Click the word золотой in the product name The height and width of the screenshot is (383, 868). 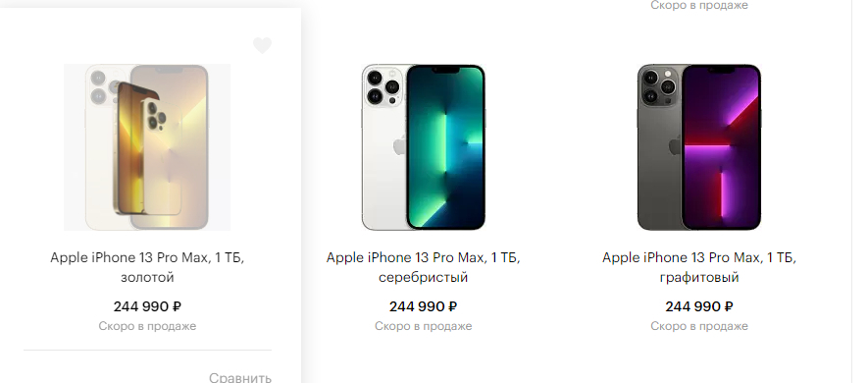(147, 277)
